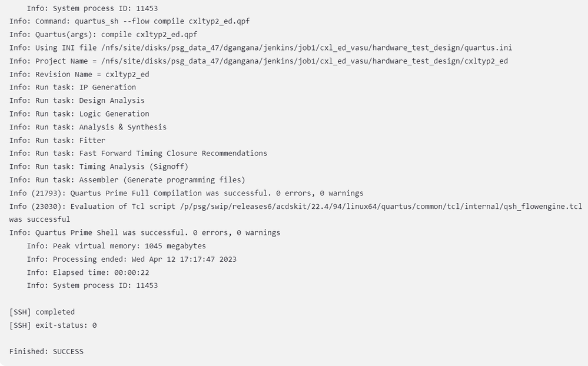The width and height of the screenshot is (588, 366).
Task: Click the 'Run task: Logic Generation' line
Action: 79,114
